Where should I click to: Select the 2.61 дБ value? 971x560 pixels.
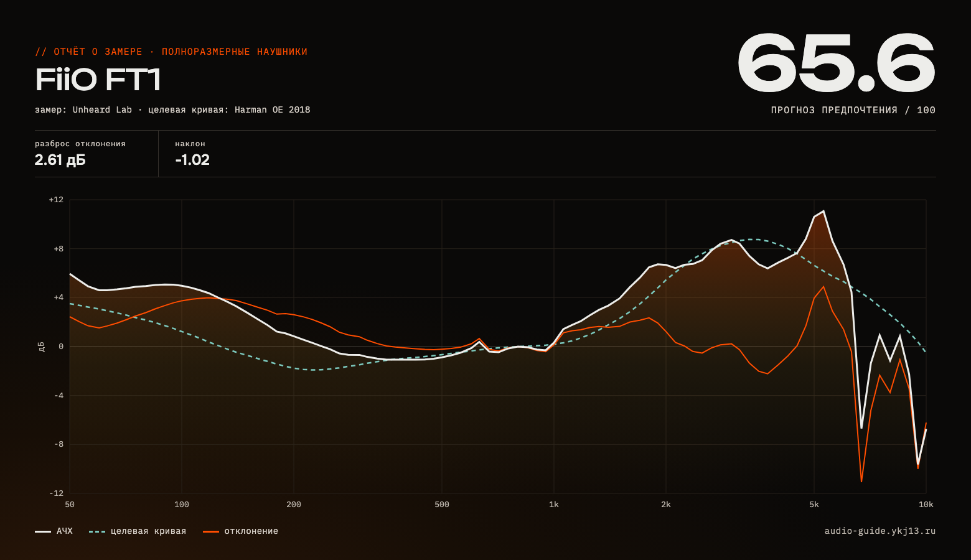pyautogui.click(x=60, y=160)
